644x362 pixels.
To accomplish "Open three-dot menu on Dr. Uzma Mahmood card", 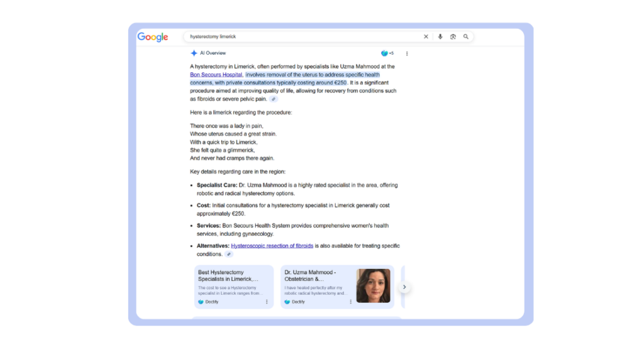I will tap(351, 302).
